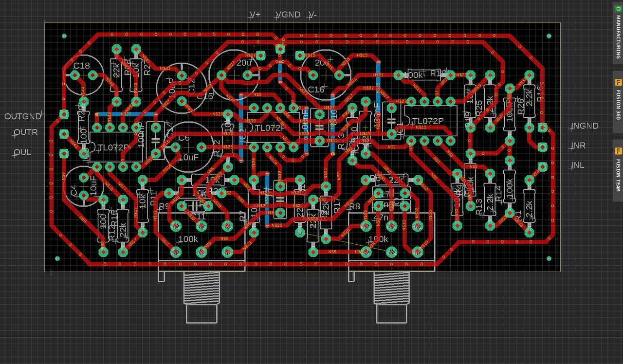Select the R26 resistor label
This screenshot has width=623, height=364.
(520, 107)
